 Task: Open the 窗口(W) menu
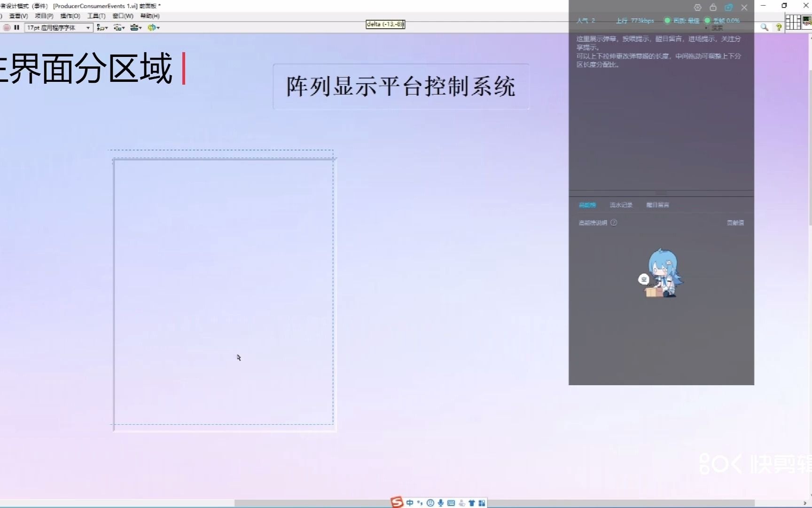123,16
